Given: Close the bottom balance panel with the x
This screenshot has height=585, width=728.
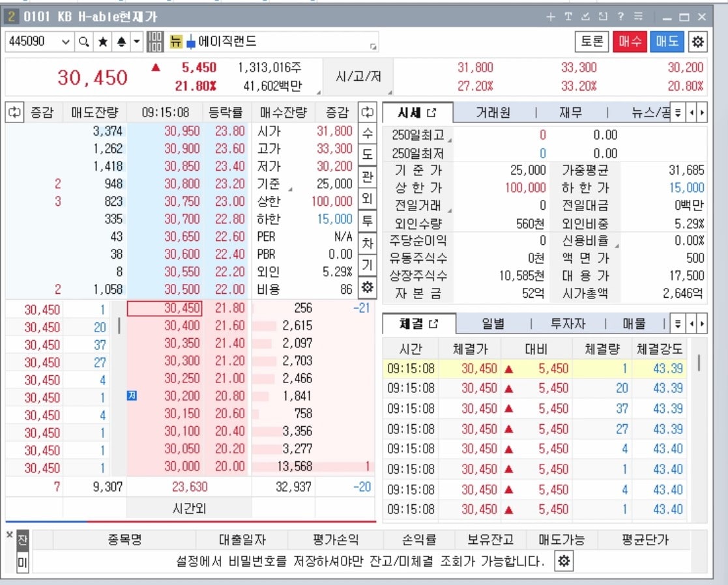Looking at the screenshot, I should (x=9, y=534).
